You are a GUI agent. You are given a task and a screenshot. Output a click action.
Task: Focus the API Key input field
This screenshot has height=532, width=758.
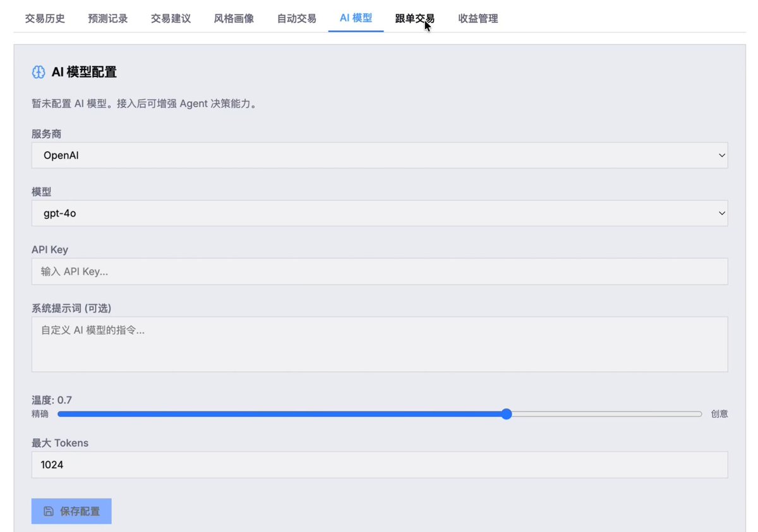click(x=380, y=271)
